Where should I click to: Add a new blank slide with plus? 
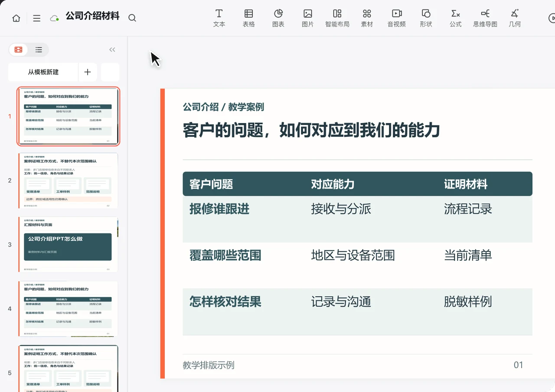coord(88,72)
